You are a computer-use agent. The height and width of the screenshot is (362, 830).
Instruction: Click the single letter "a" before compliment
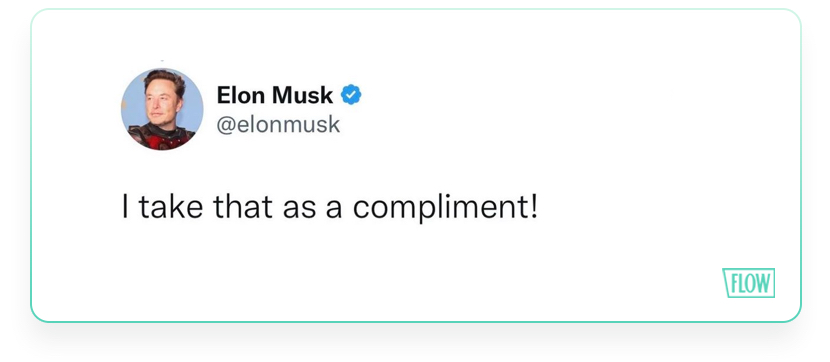click(x=333, y=210)
